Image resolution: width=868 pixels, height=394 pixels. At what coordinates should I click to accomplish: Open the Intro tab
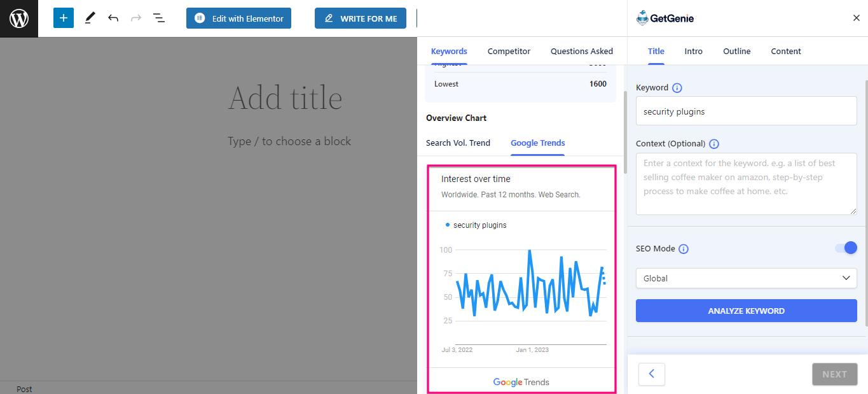[x=694, y=52]
